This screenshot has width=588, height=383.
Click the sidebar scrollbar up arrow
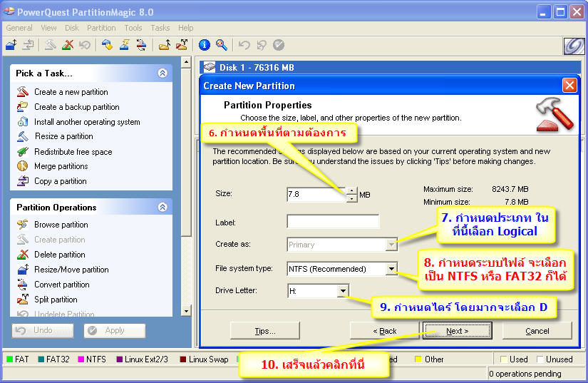pyautogui.click(x=186, y=62)
